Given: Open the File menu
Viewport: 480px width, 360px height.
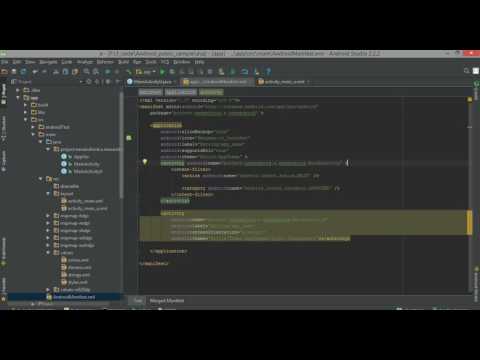Looking at the screenshot, I should [x=5, y=62].
